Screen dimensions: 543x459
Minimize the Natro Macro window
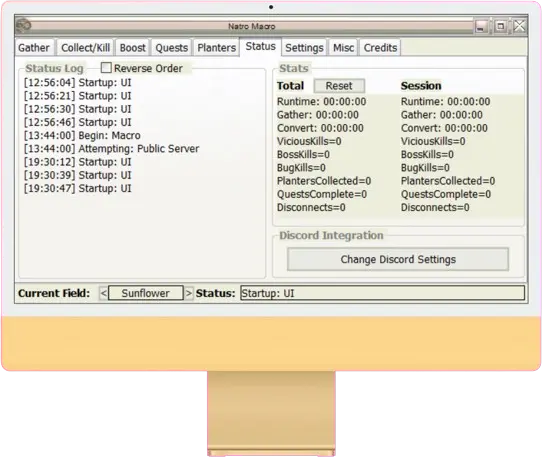click(481, 26)
